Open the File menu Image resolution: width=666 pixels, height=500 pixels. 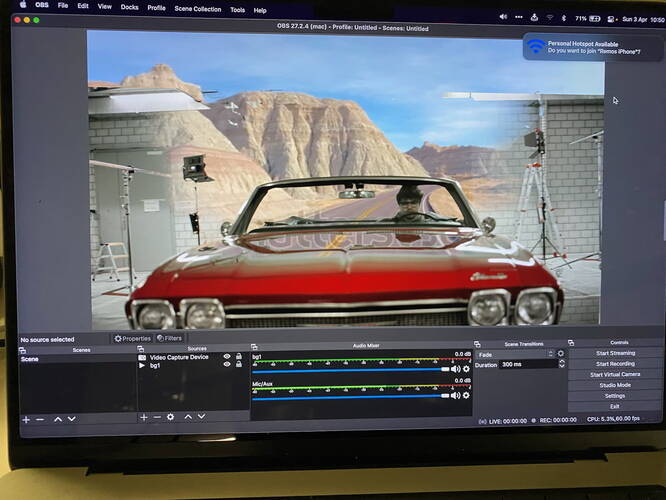[x=63, y=6]
